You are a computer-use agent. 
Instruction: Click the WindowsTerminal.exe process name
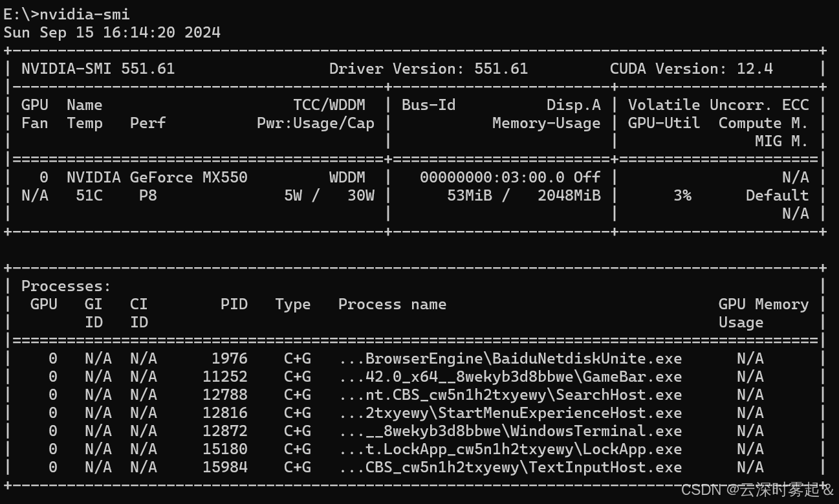(x=510, y=431)
